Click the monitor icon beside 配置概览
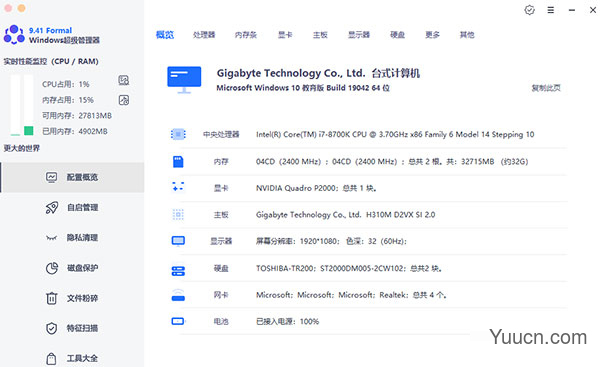The height and width of the screenshot is (367, 600). pos(52,177)
